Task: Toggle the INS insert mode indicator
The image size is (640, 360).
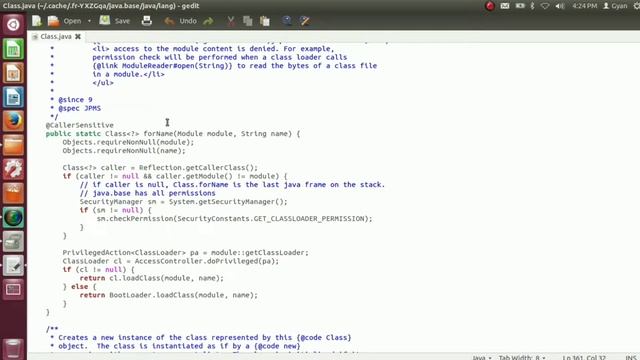Action: coord(631,357)
